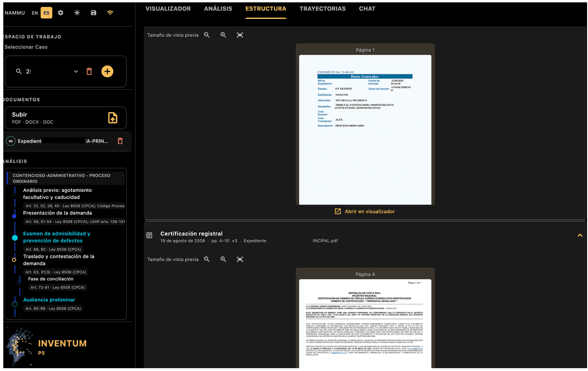This screenshot has width=588, height=371.
Task: Click Art. 63, 31(3) Ley 8508 chip
Action: pyautogui.click(x=55, y=272)
